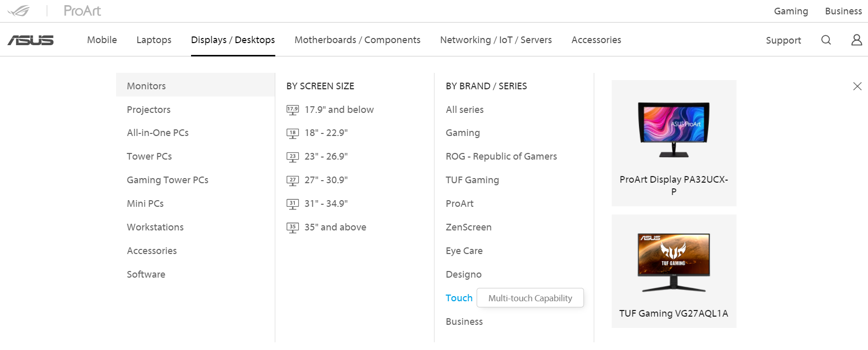Switch to Business site at top right

click(x=843, y=11)
